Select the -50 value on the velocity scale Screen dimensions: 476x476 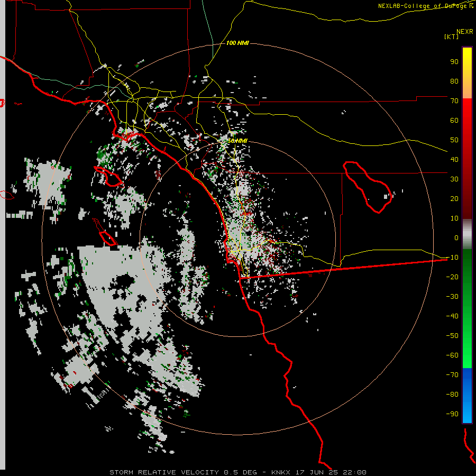coord(452,336)
